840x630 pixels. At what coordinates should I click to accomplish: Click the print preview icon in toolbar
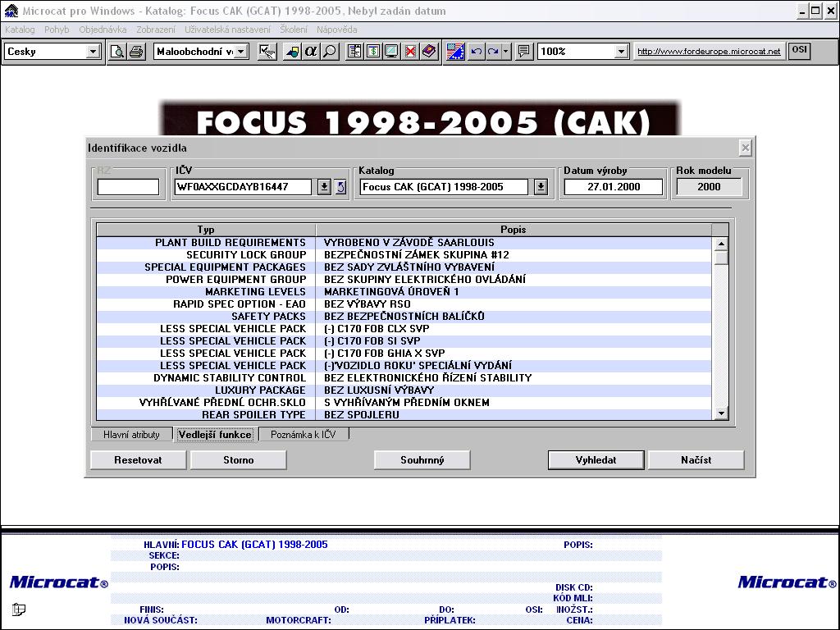coord(117,52)
